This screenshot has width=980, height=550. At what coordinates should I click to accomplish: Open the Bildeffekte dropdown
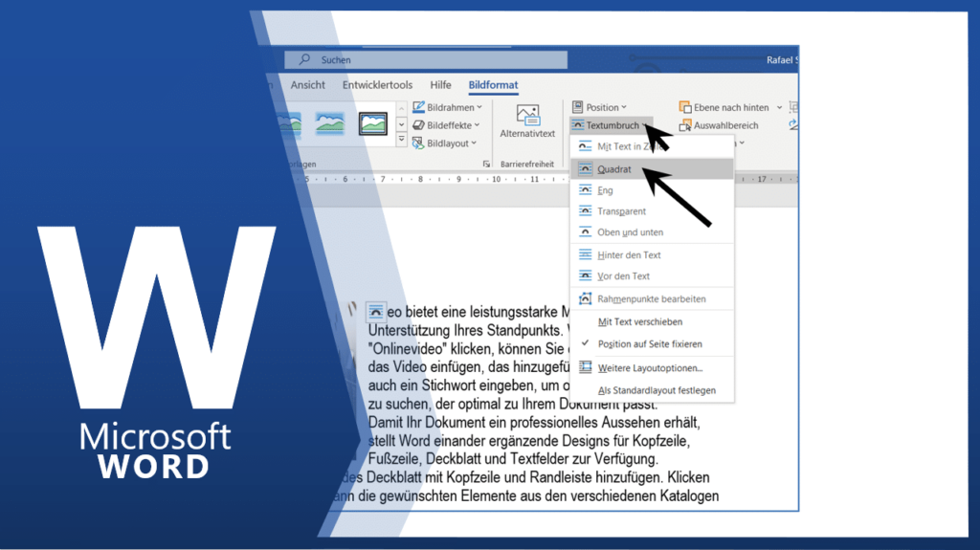446,125
